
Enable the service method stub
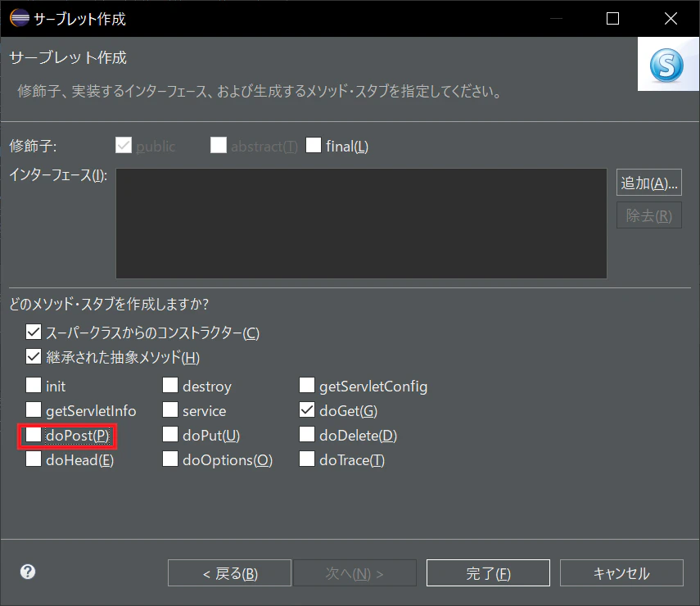point(170,409)
